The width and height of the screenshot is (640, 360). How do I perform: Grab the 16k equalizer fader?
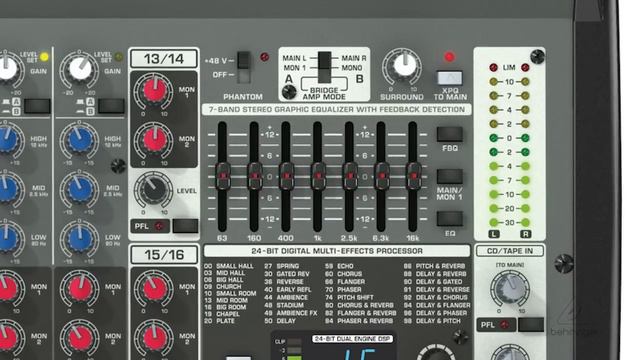point(413,176)
